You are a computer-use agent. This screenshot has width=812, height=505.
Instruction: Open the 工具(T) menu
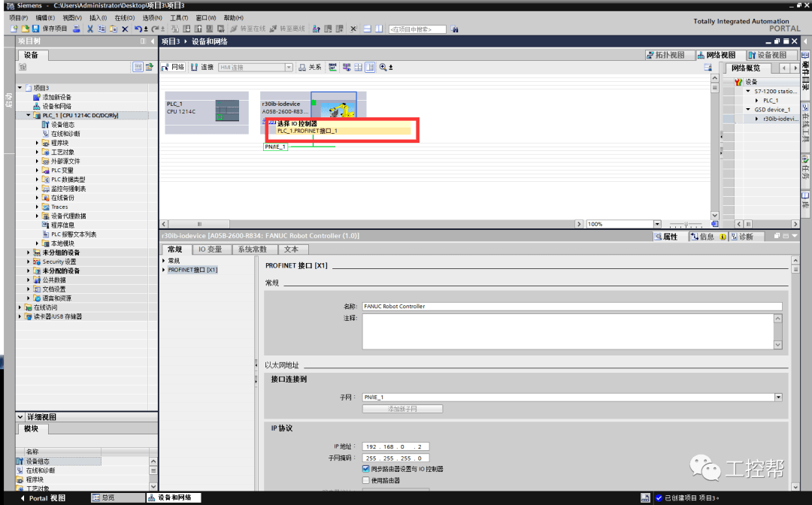tap(179, 17)
